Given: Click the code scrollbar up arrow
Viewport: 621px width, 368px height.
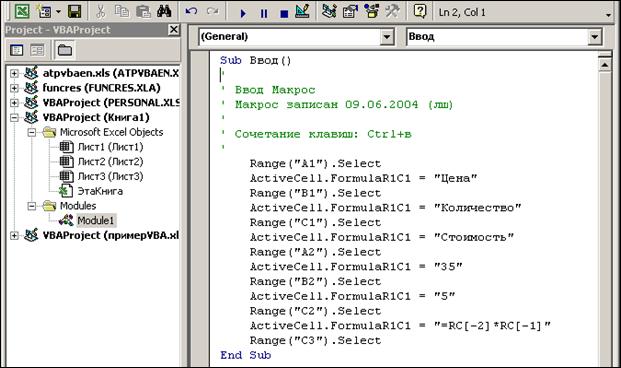Looking at the screenshot, I should coord(604,64).
